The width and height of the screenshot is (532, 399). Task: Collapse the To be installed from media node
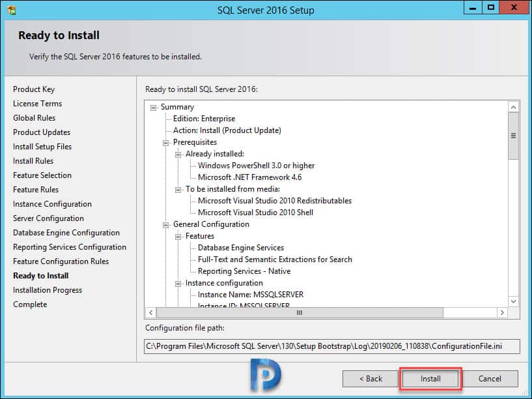(178, 190)
